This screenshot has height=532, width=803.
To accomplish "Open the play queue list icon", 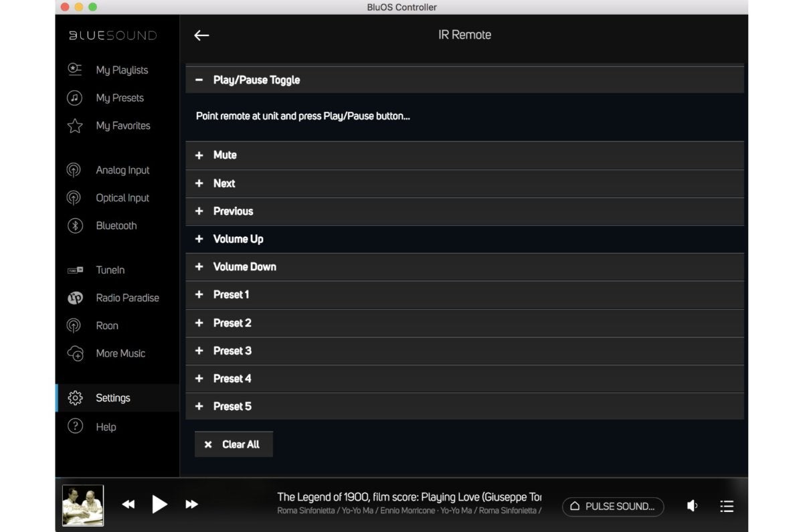I will click(727, 507).
